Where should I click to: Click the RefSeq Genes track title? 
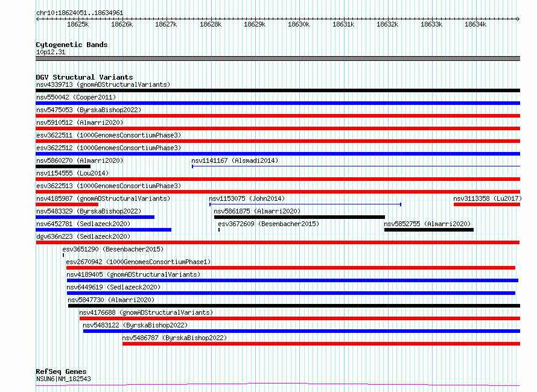pos(61,371)
